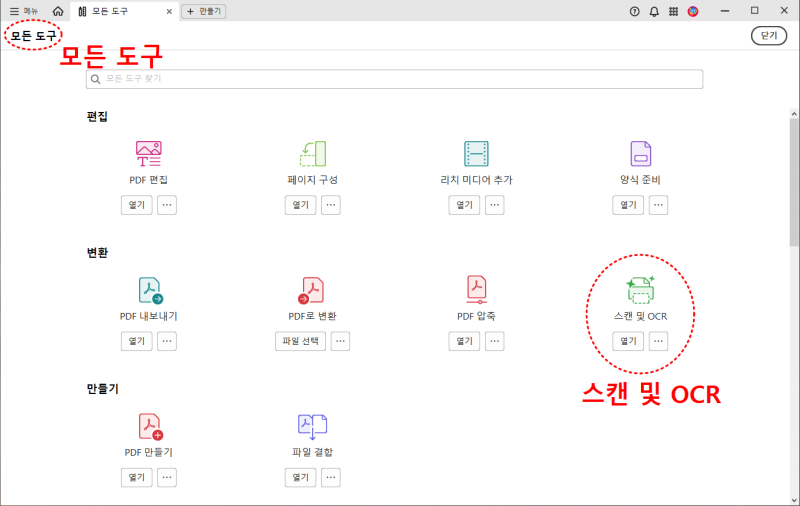Image resolution: width=800 pixels, height=506 pixels.
Task: Open more options for PDF 만들기
Action: click(x=167, y=477)
